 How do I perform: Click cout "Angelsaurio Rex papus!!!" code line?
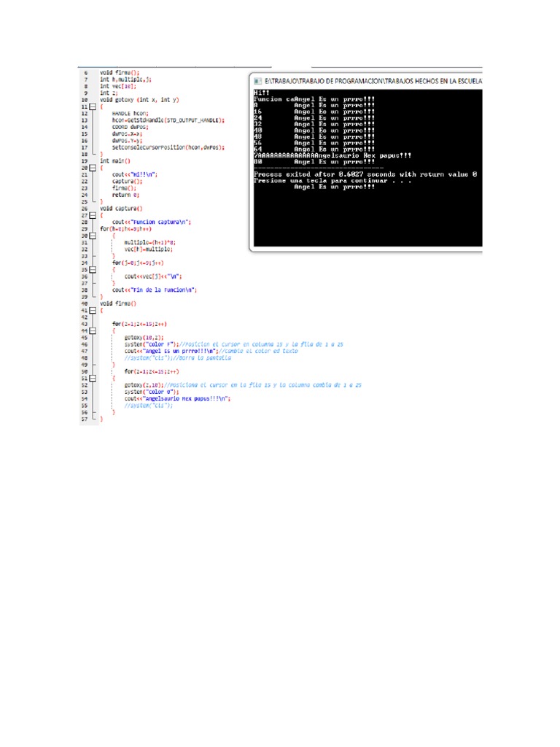click(x=177, y=399)
